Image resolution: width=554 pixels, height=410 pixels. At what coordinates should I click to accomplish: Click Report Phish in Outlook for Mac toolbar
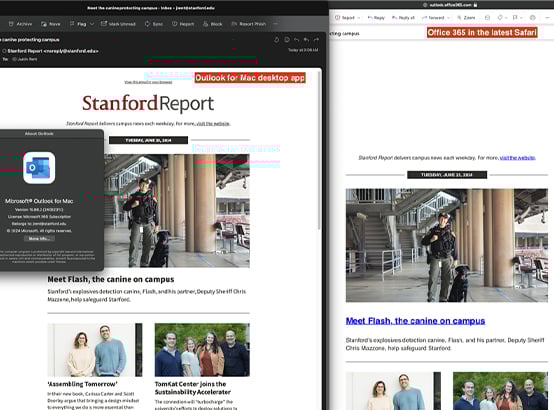point(248,24)
